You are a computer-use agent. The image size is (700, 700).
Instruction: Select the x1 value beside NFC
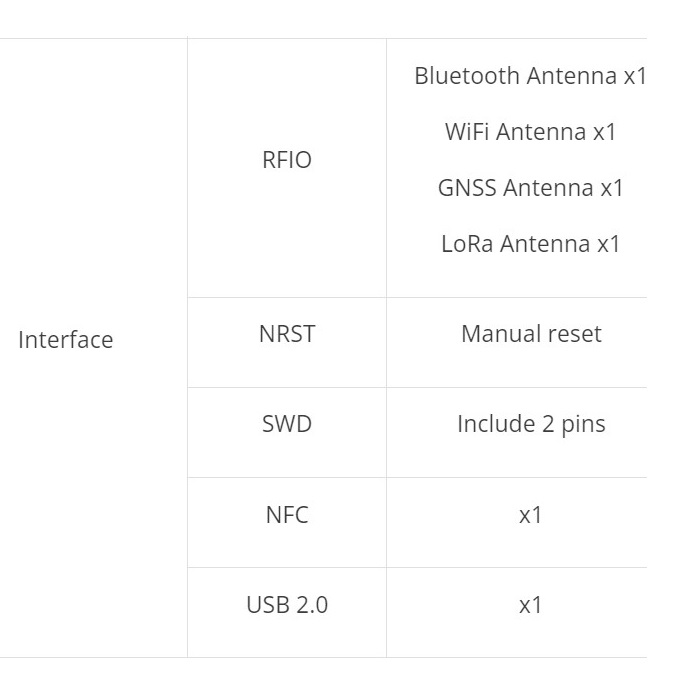point(530,515)
